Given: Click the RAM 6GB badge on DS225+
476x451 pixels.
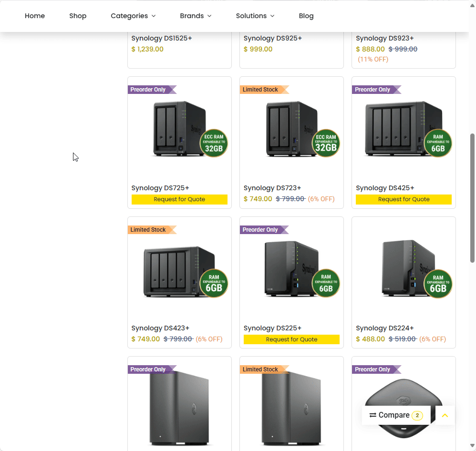Looking at the screenshot, I should (326, 283).
